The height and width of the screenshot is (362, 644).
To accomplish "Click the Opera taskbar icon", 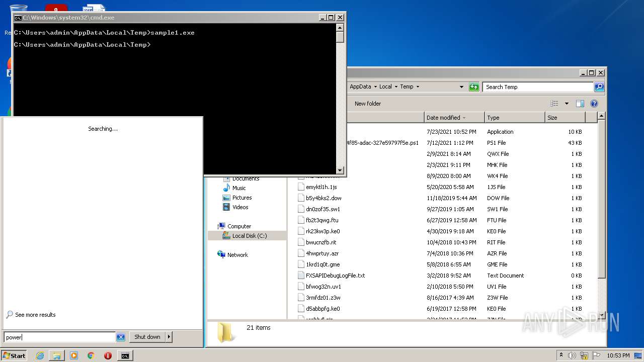I will pos(108,355).
